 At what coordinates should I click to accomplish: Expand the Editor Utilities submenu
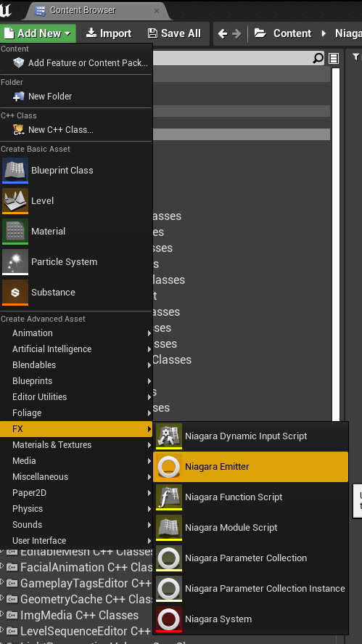76,397
